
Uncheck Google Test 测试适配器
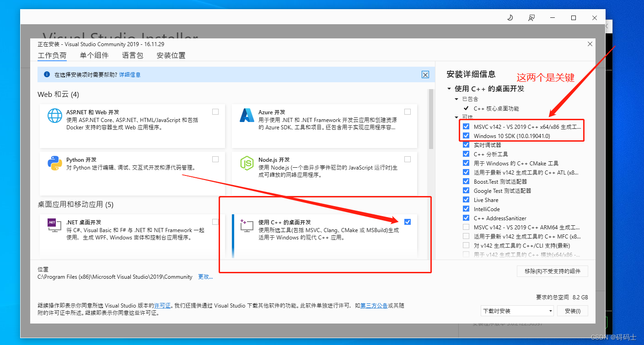(x=466, y=191)
